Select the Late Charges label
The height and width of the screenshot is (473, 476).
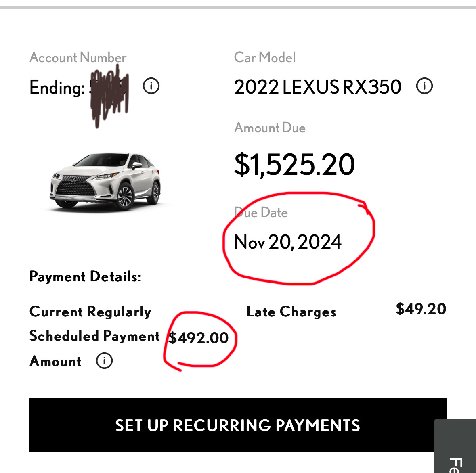click(x=291, y=312)
